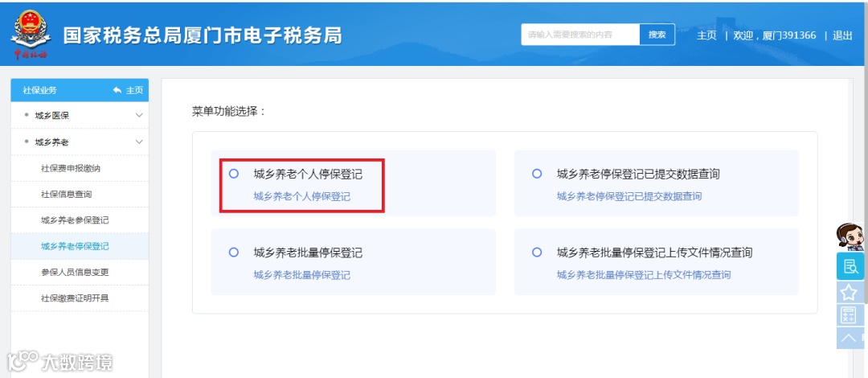Image resolution: width=868 pixels, height=378 pixels.
Task: Click 主页 link in top header
Action: pos(706,35)
